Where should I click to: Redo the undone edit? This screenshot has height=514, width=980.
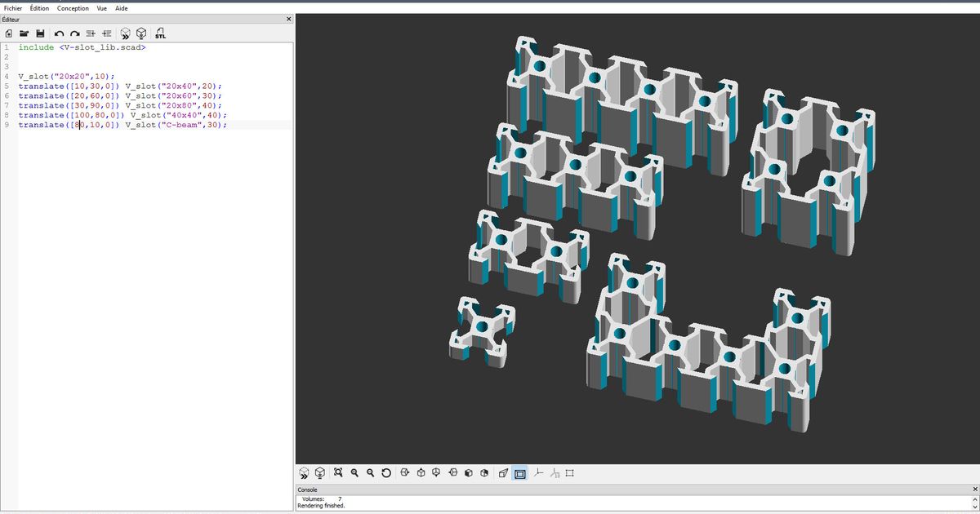[74, 33]
